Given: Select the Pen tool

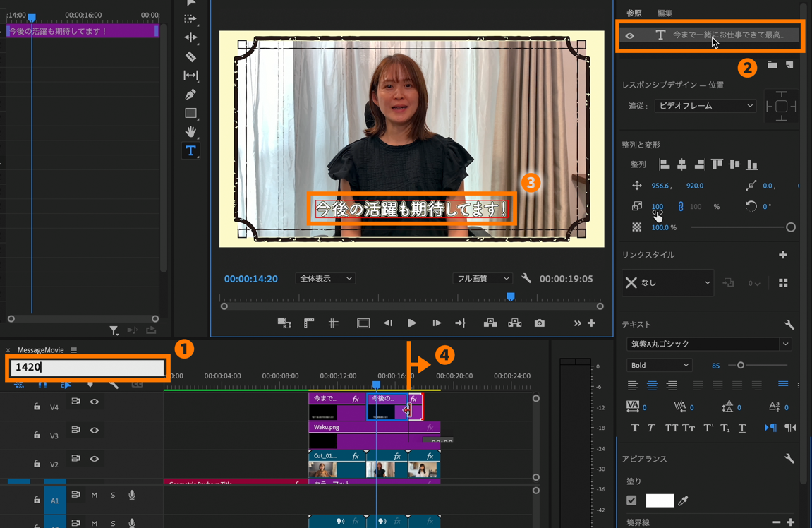Looking at the screenshot, I should coord(190,95).
